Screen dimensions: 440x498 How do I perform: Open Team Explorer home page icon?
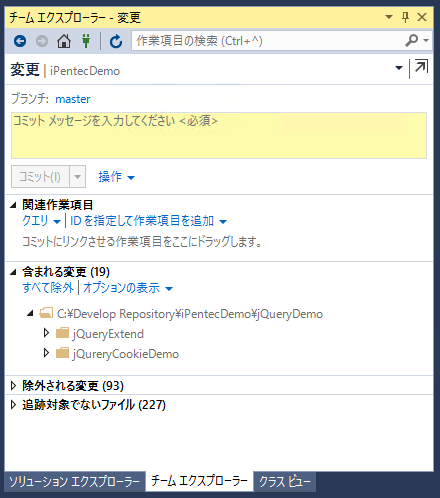point(64,41)
